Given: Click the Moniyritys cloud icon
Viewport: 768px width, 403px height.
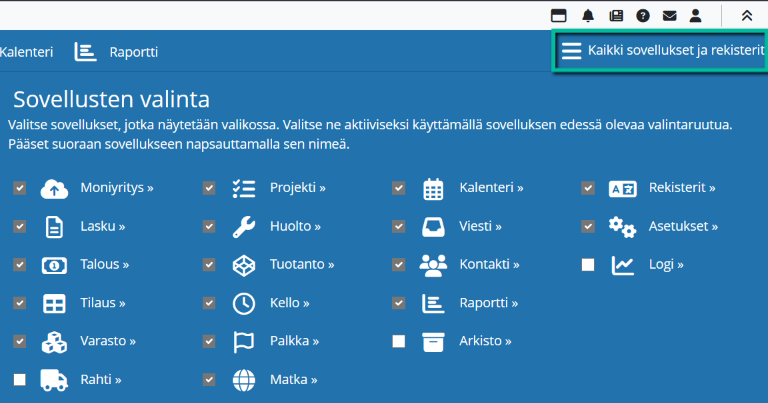Looking at the screenshot, I should tap(54, 188).
